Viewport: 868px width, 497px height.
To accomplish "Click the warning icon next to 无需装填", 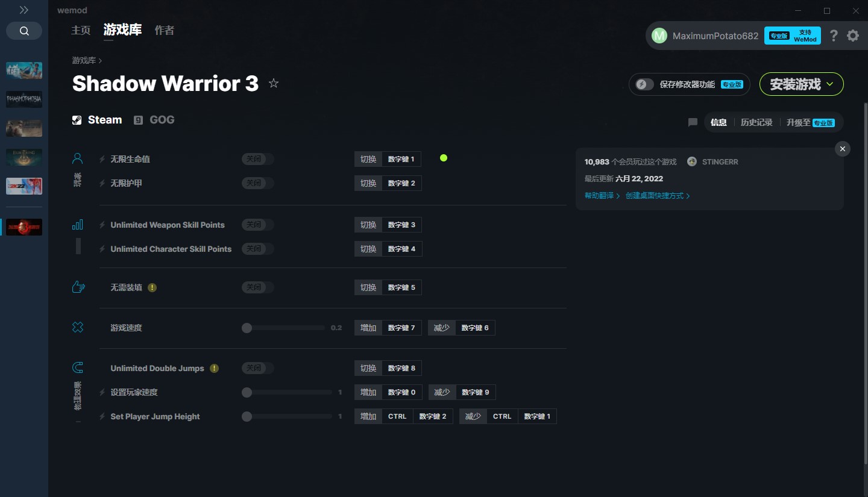I will pyautogui.click(x=152, y=287).
